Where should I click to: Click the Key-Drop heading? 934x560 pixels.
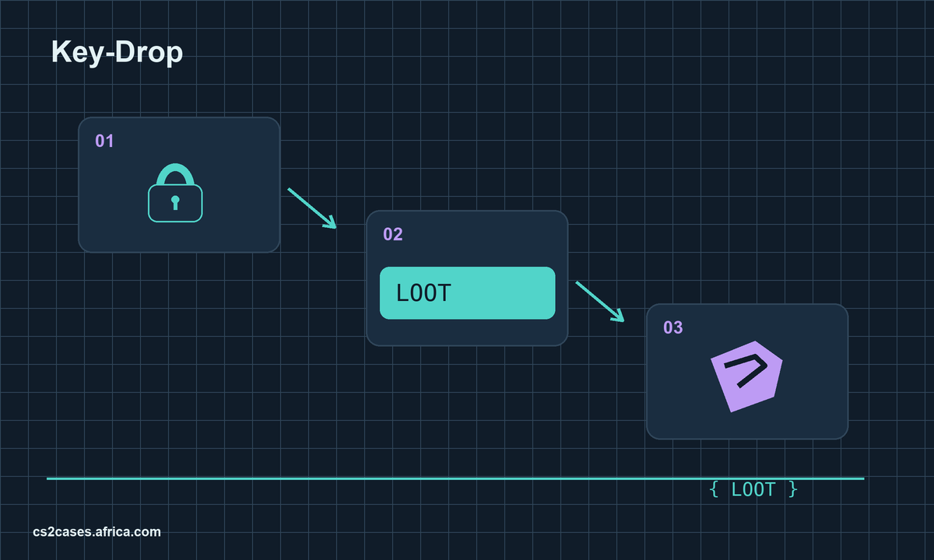click(x=117, y=53)
